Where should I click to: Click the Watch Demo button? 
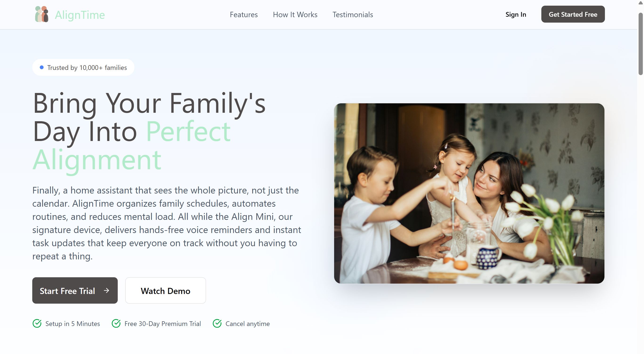tap(166, 290)
